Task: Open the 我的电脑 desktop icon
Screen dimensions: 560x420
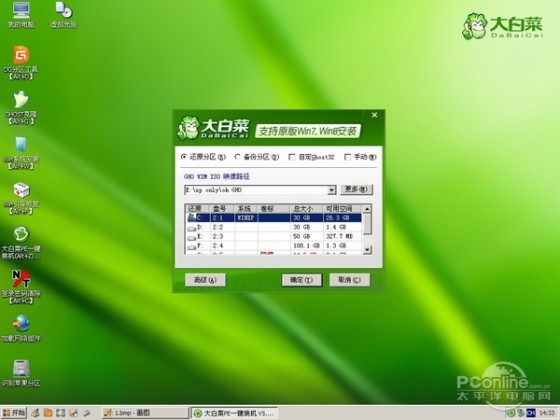Action: (21, 14)
